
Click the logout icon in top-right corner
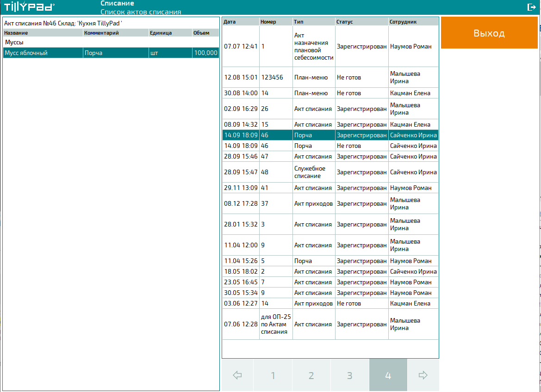(x=531, y=7)
